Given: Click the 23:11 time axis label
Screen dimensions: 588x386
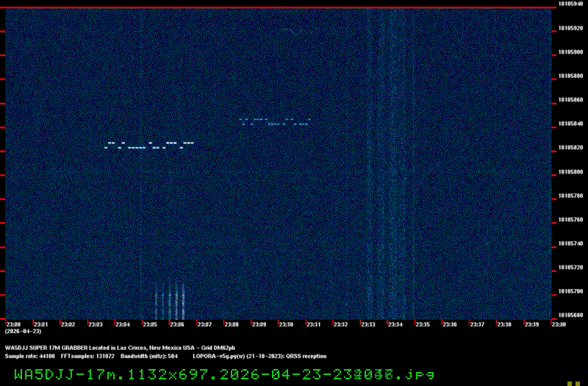Looking at the screenshot, I should (x=314, y=324).
